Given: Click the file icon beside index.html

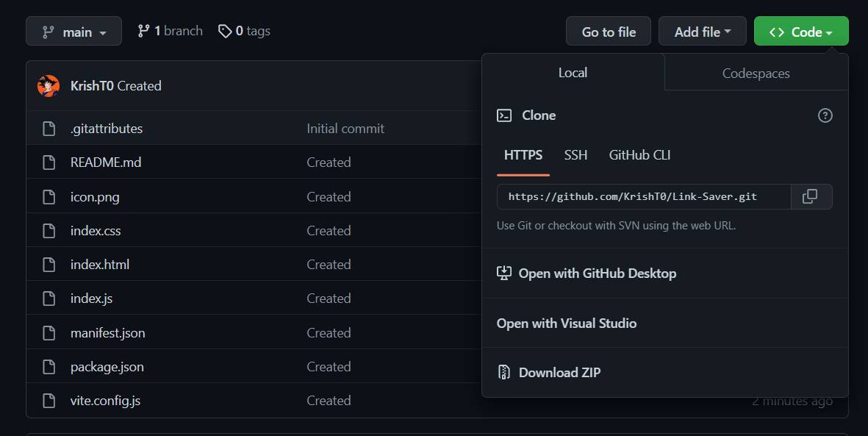Looking at the screenshot, I should (49, 265).
